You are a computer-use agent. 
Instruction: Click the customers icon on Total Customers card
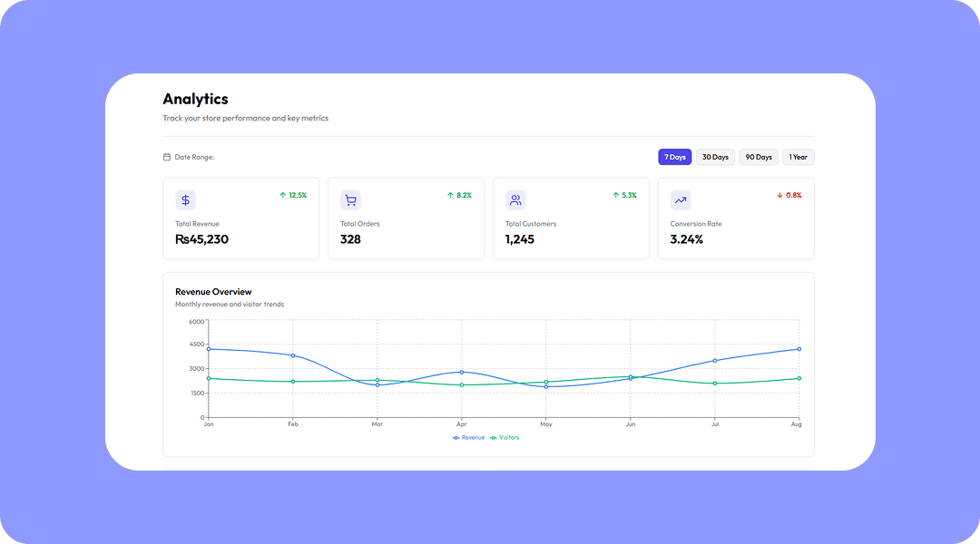click(515, 199)
